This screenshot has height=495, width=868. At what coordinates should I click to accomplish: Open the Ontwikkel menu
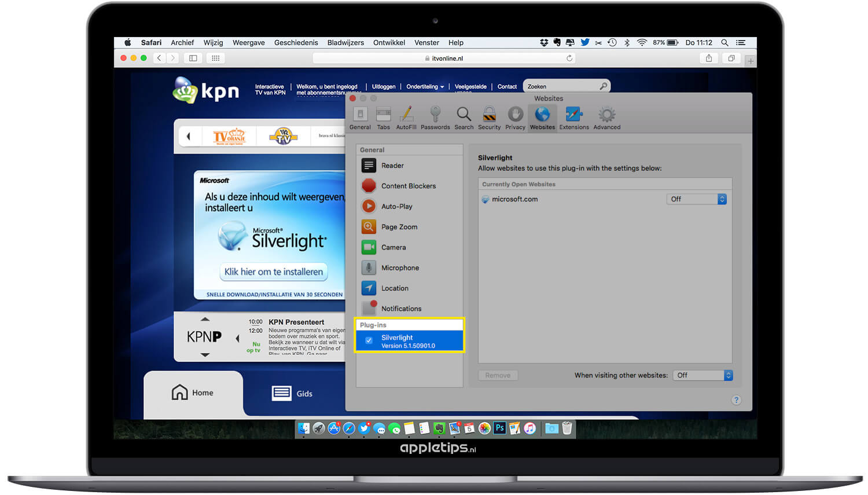click(x=389, y=43)
